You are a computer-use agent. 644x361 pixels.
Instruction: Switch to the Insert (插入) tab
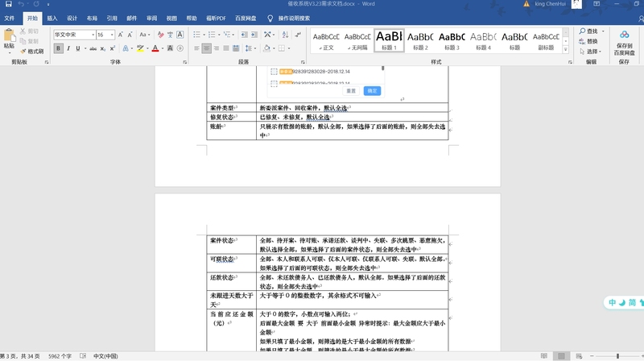(x=52, y=19)
